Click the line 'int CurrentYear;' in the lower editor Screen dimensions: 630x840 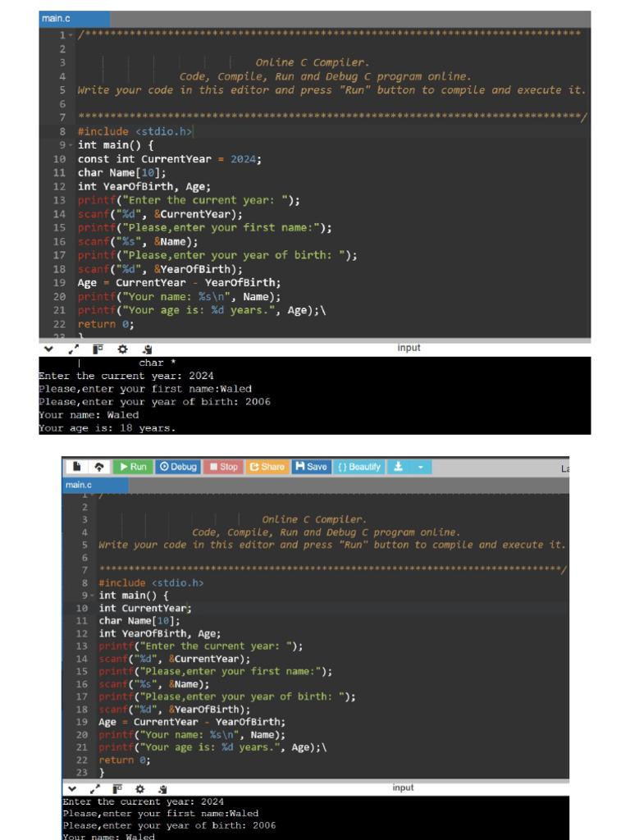click(145, 608)
